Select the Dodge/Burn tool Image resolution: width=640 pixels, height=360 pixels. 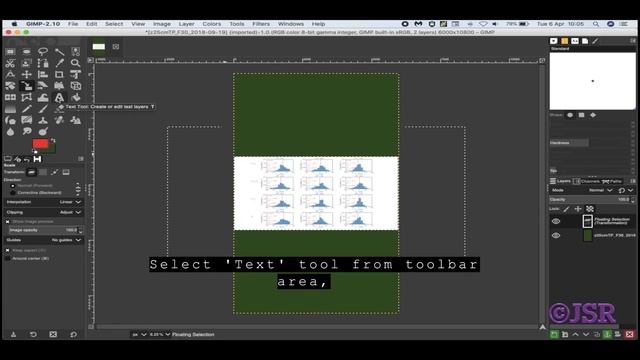click(x=43, y=131)
